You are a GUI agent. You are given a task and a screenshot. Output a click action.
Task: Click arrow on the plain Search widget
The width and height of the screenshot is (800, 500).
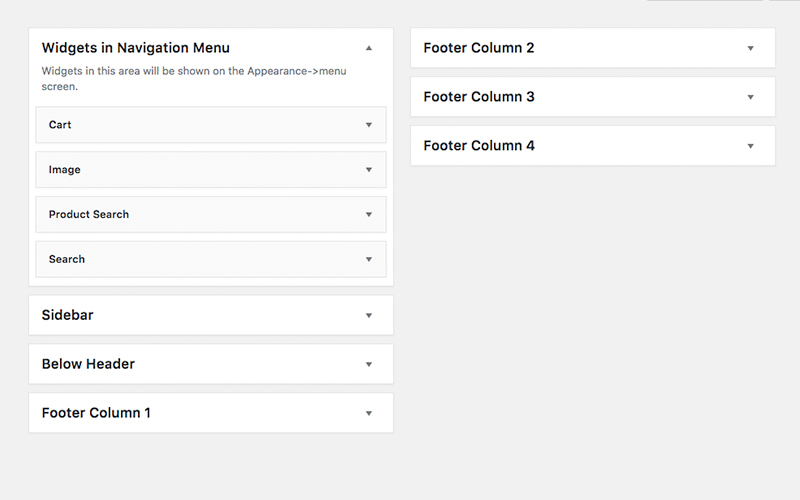(369, 259)
